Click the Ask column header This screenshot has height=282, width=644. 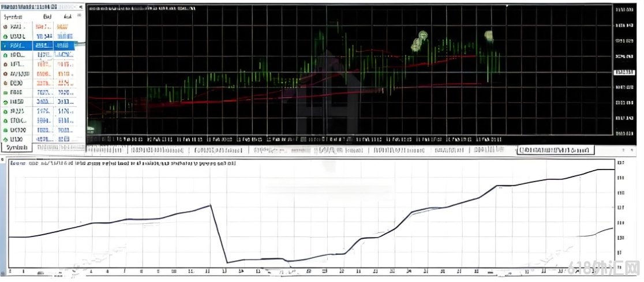[x=68, y=17]
